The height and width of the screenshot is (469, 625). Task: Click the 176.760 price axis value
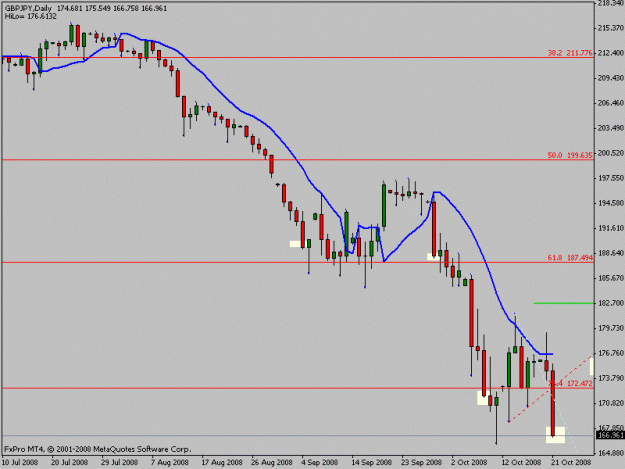(611, 353)
